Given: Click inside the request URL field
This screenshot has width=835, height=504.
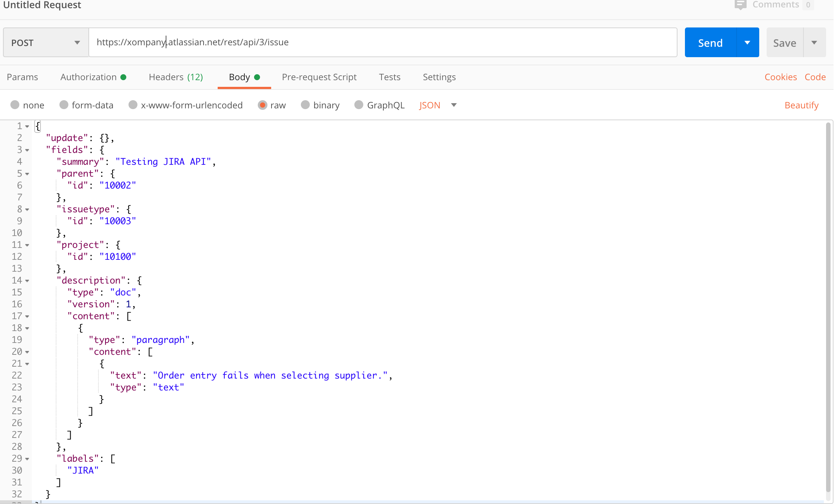Looking at the screenshot, I should 334,42.
